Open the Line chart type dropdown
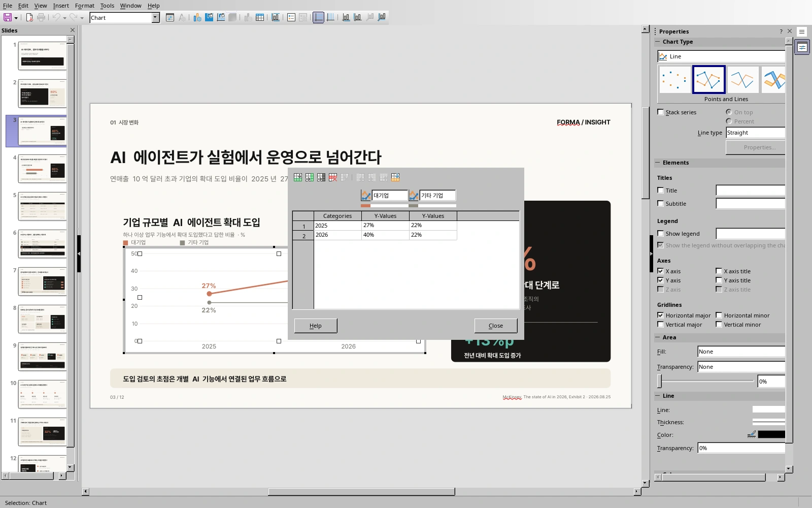This screenshot has height=508, width=812. pos(721,56)
